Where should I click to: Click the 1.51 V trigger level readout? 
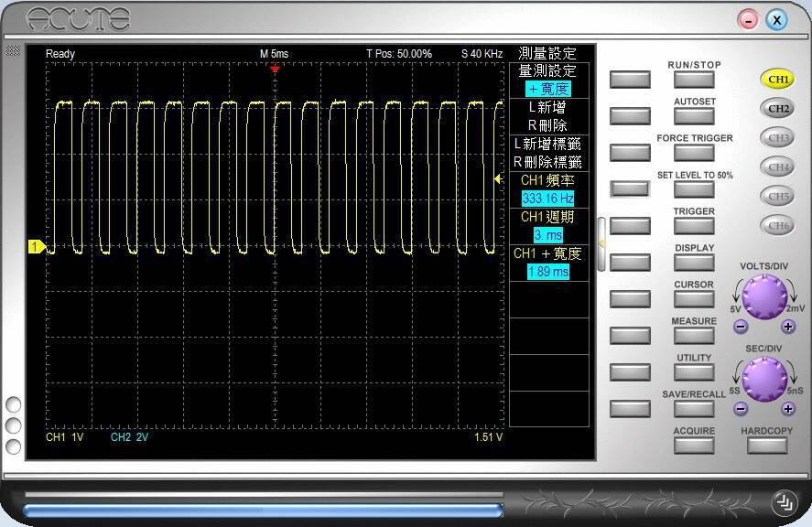(488, 437)
